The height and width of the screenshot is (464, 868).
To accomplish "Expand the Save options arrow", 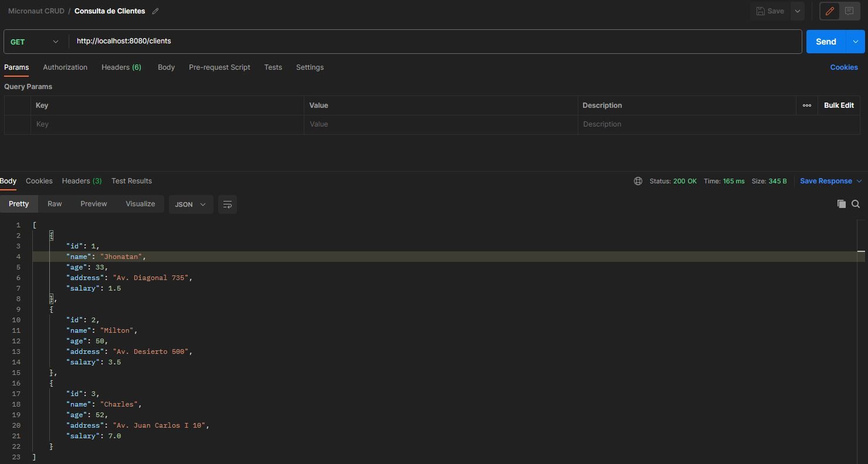I will pos(797,11).
